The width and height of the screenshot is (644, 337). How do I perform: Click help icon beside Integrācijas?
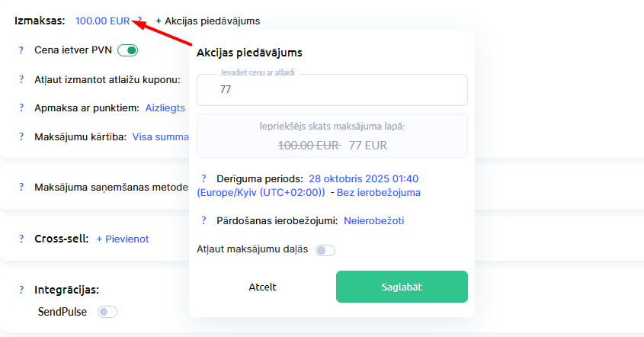pos(21,290)
